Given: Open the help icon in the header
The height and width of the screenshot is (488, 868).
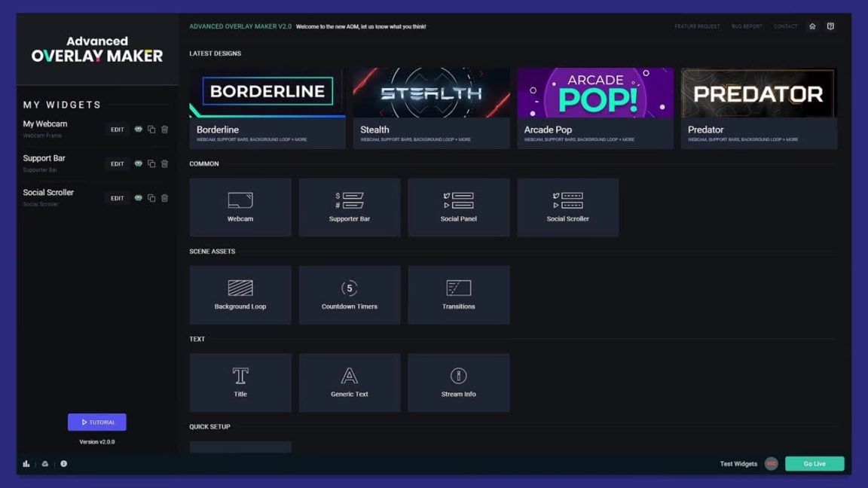Looking at the screenshot, I should 830,26.
